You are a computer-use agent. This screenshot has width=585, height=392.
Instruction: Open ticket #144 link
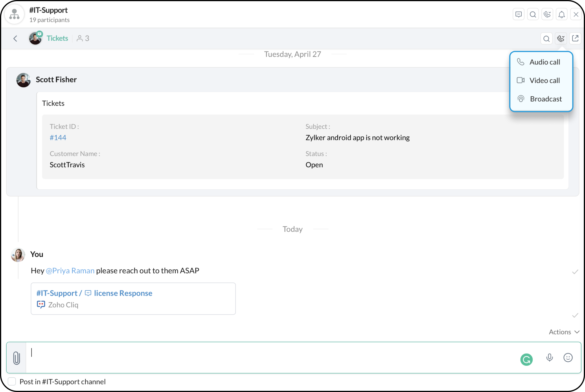click(x=58, y=138)
